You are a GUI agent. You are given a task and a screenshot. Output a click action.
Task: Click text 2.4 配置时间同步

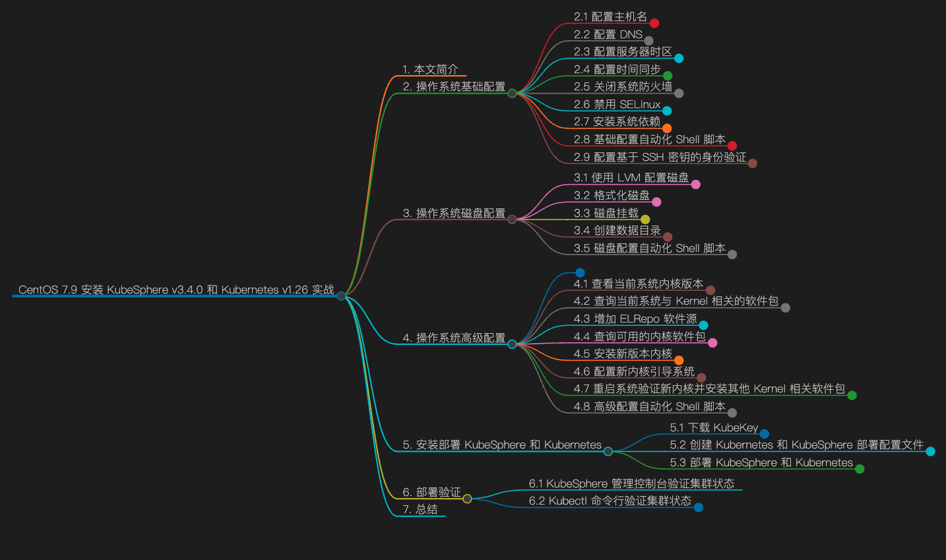617,69
